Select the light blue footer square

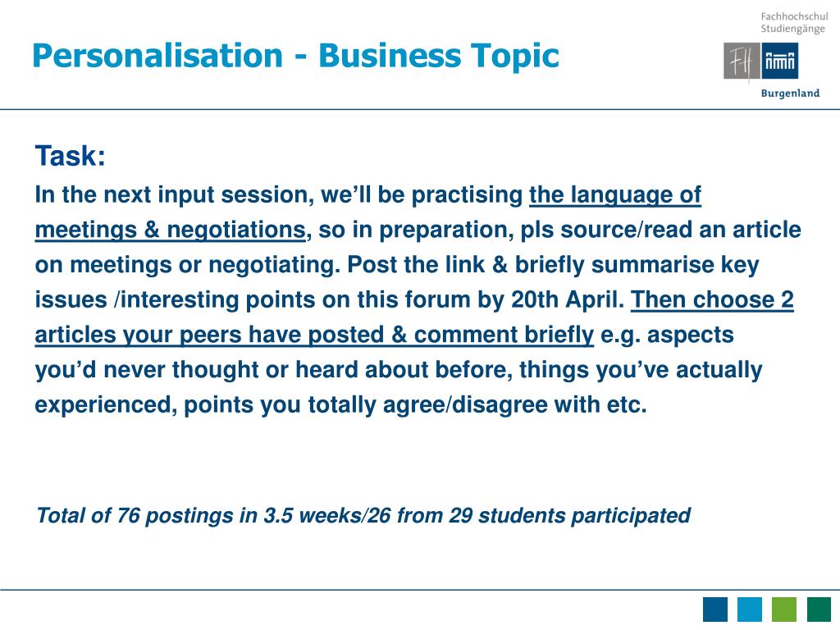pyautogui.click(x=750, y=609)
